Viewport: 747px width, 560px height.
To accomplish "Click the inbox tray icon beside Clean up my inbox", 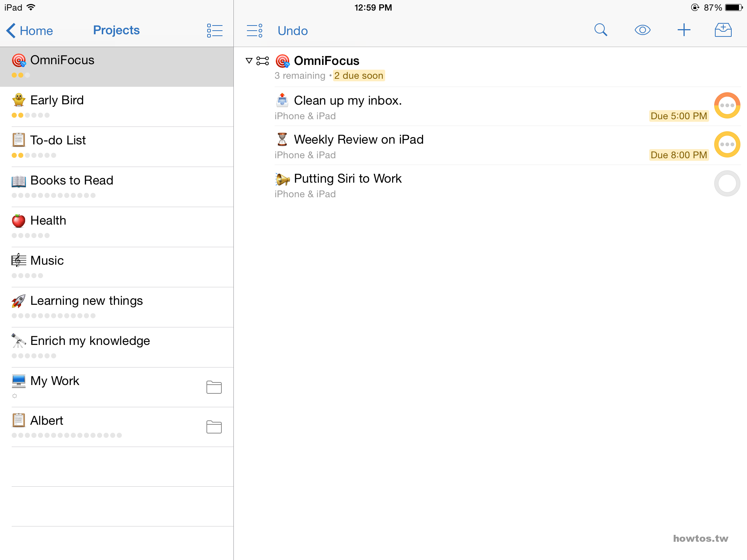I will 282,100.
